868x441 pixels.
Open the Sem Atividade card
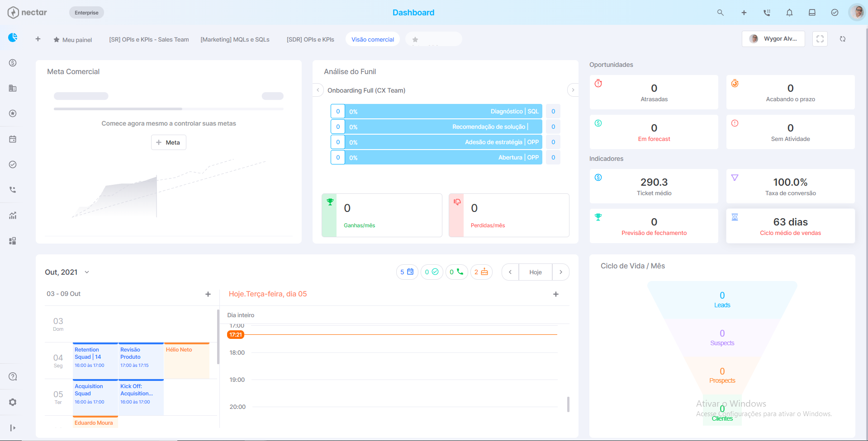click(x=791, y=132)
